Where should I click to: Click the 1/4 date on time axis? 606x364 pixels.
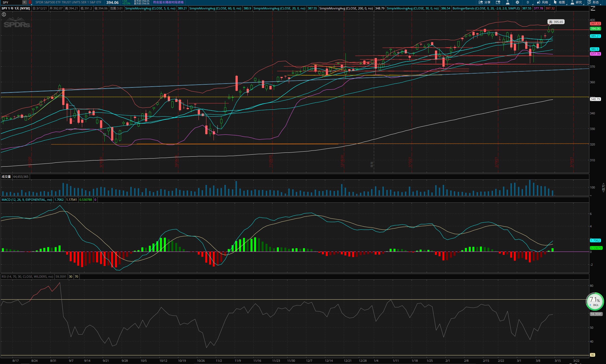pos(376,361)
